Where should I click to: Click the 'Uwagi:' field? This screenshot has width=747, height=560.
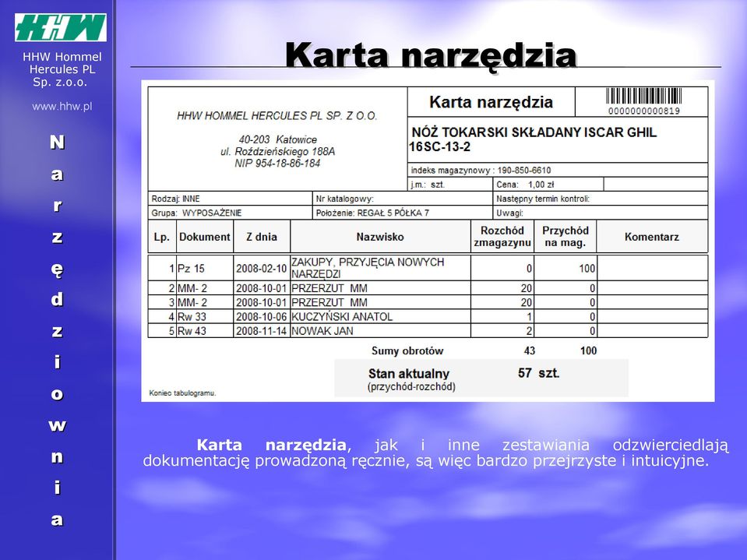point(601,213)
